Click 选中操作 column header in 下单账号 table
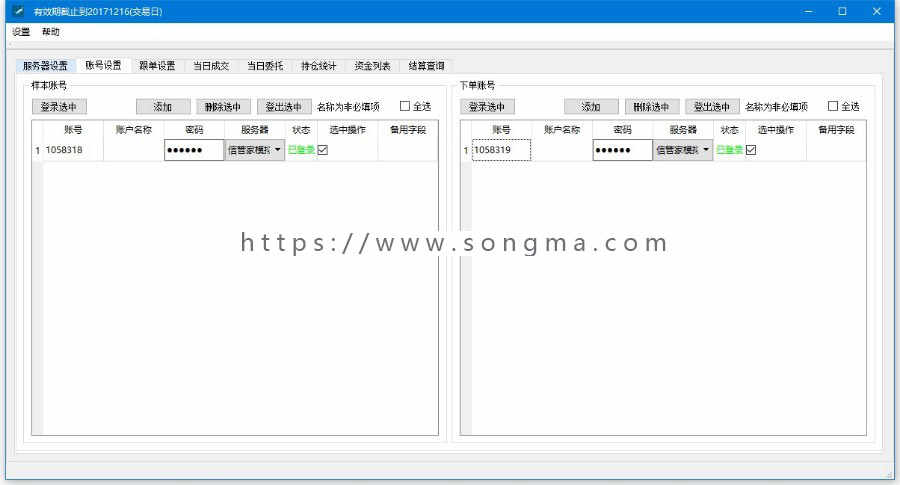The height and width of the screenshot is (485, 900). pos(775,130)
